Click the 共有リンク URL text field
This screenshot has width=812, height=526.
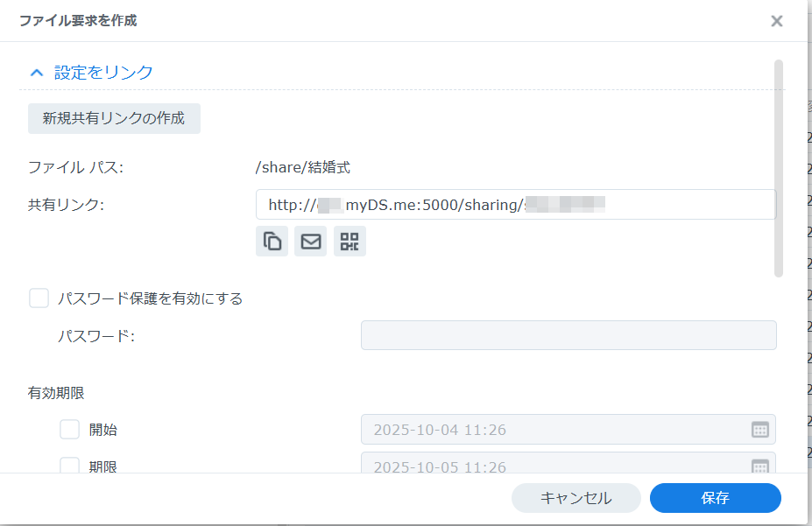516,204
